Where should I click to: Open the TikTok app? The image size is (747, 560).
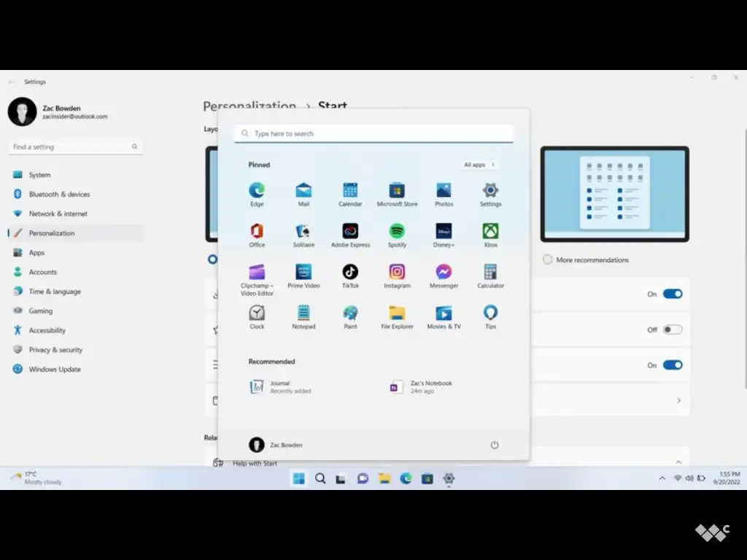[x=350, y=276]
